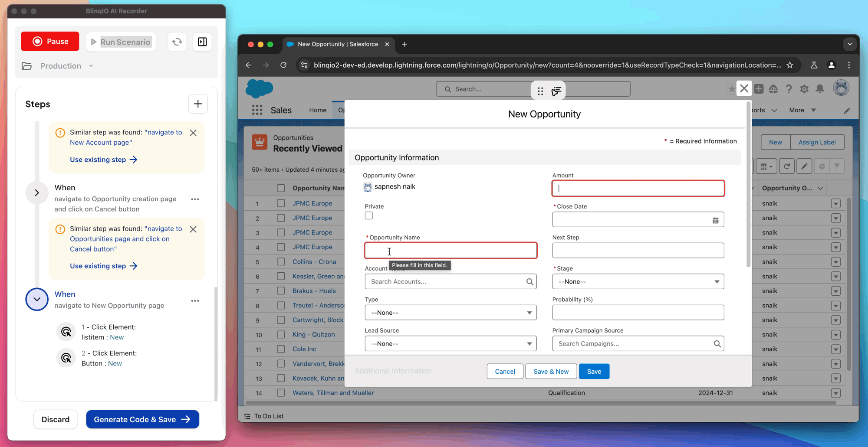Click the Account Name search magnifier
The image size is (868, 447).
(529, 282)
